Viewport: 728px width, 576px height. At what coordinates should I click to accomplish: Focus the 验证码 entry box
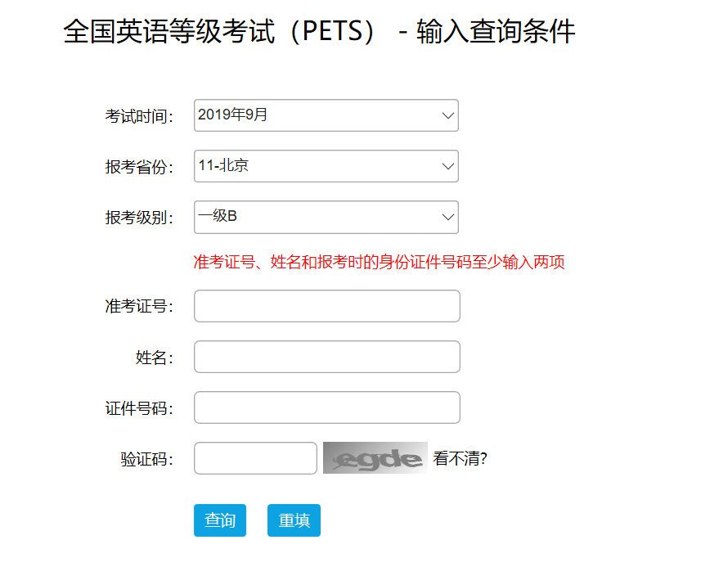click(x=255, y=458)
